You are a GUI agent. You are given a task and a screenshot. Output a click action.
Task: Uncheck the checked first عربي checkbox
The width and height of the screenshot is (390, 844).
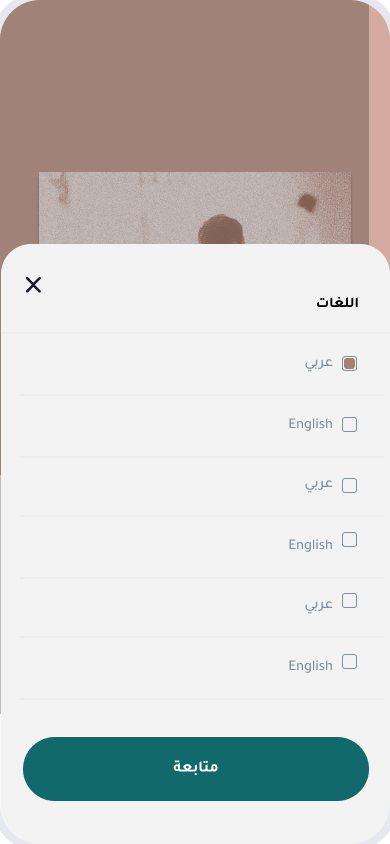[x=349, y=364]
